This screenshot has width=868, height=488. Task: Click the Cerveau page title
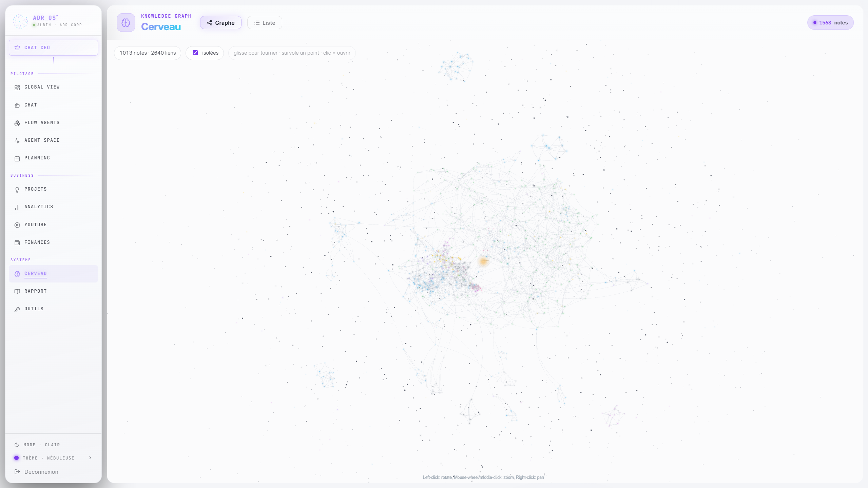click(x=161, y=27)
